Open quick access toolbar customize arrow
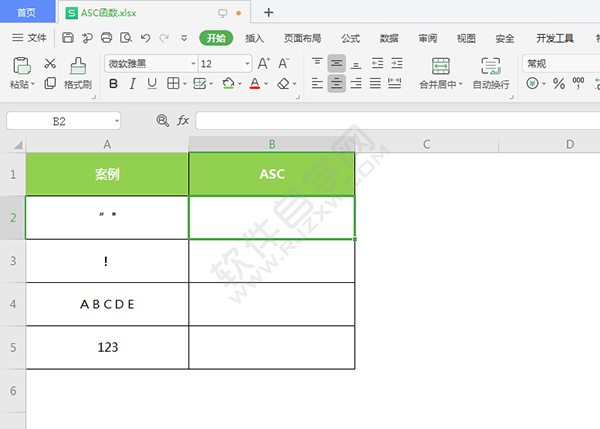This screenshot has height=429, width=600. point(184,38)
